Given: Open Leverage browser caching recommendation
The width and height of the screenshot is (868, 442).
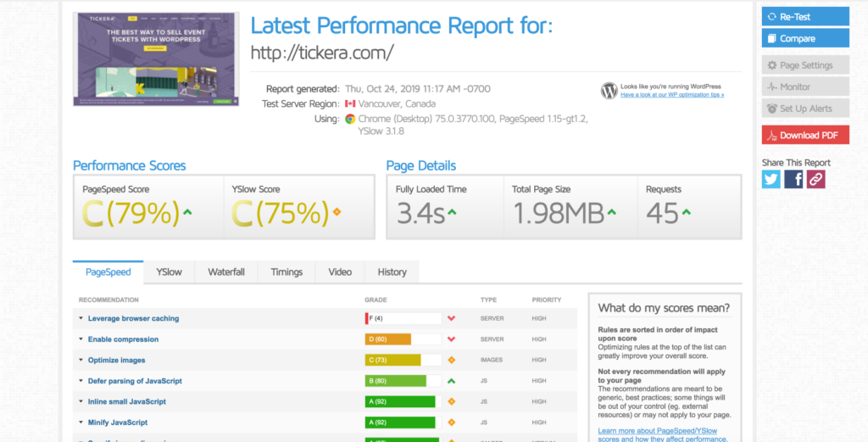Looking at the screenshot, I should [x=133, y=318].
